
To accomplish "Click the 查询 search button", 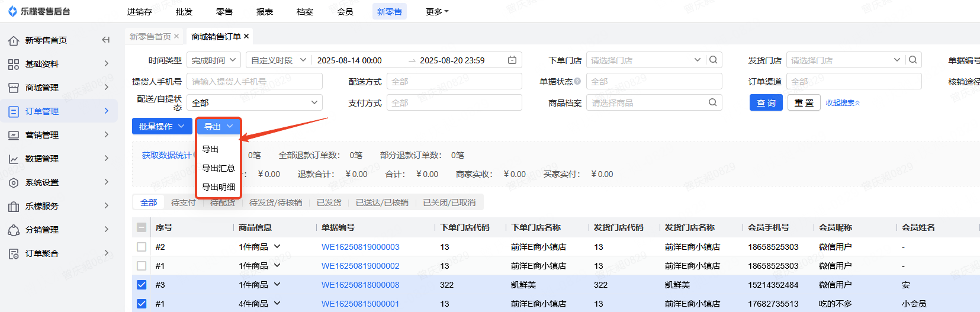I will (766, 102).
